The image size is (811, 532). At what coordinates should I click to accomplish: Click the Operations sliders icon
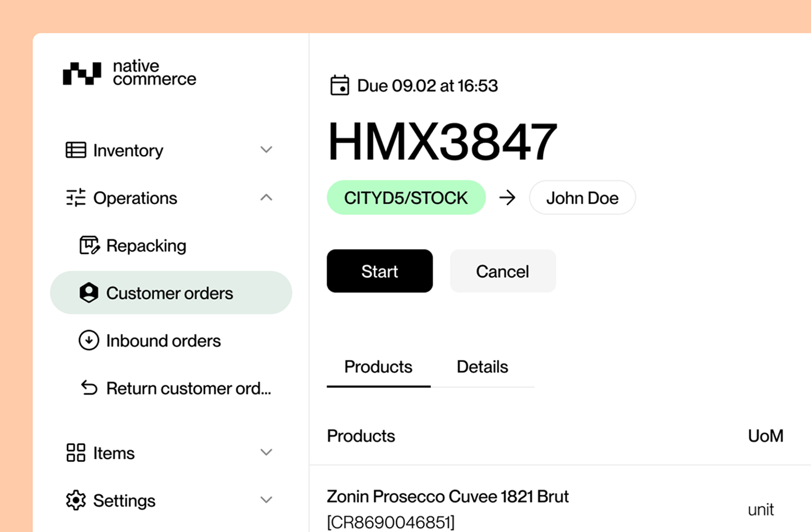76,197
